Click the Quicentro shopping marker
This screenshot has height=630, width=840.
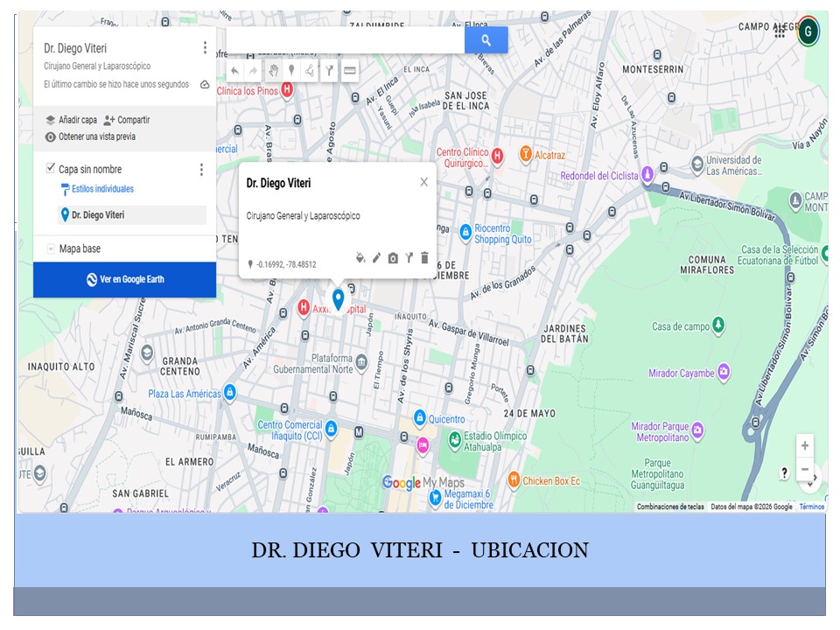click(420, 416)
